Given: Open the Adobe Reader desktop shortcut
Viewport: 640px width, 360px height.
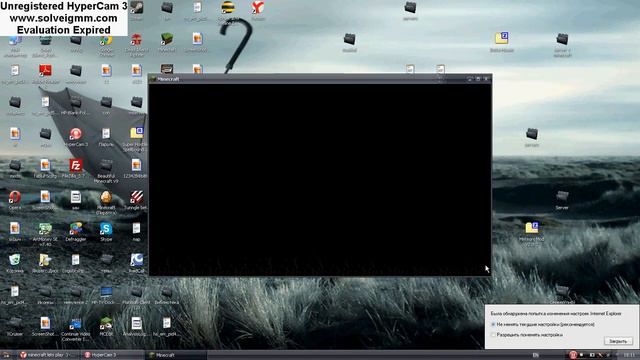Looking at the screenshot, I should tap(45, 71).
